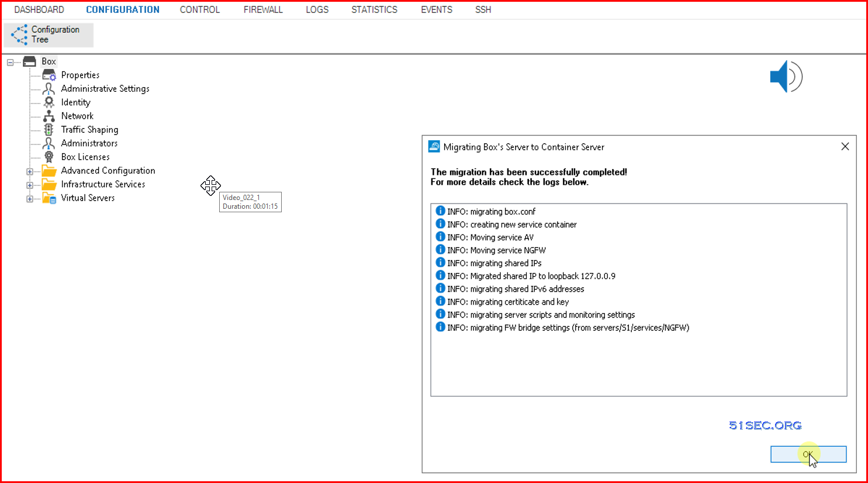Click log line 'Migrated shared IP to loopback 127.0.0.9'
868x483 pixels.
[531, 276]
